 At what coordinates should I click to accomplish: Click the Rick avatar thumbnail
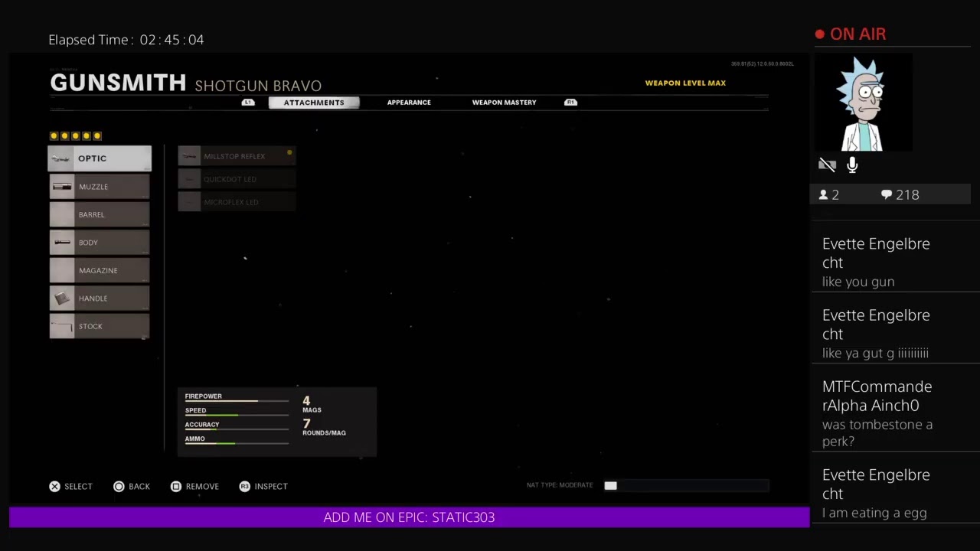point(863,103)
